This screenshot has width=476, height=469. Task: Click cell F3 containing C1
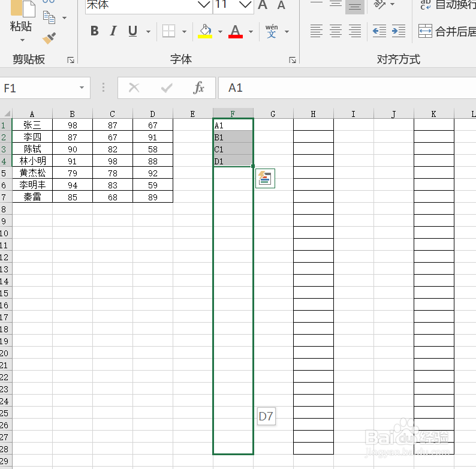233,149
